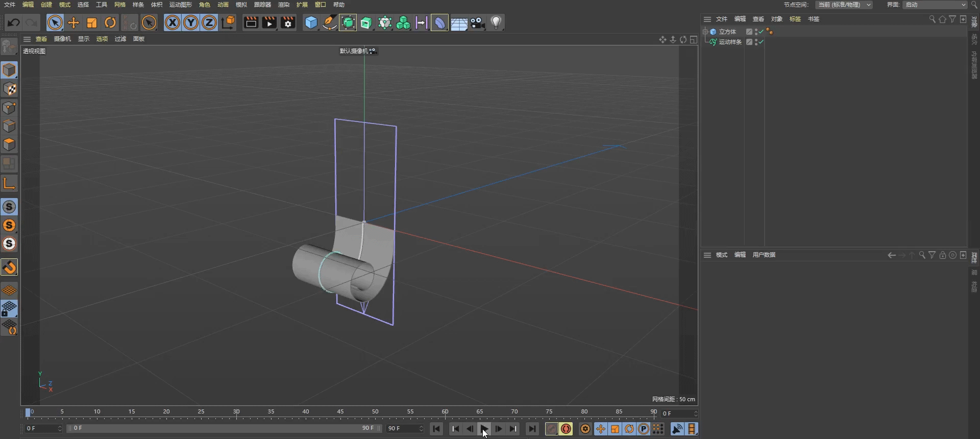Screen dimensions: 980x439
Task: Open the viewport 摄像机 menu
Action: click(62, 39)
